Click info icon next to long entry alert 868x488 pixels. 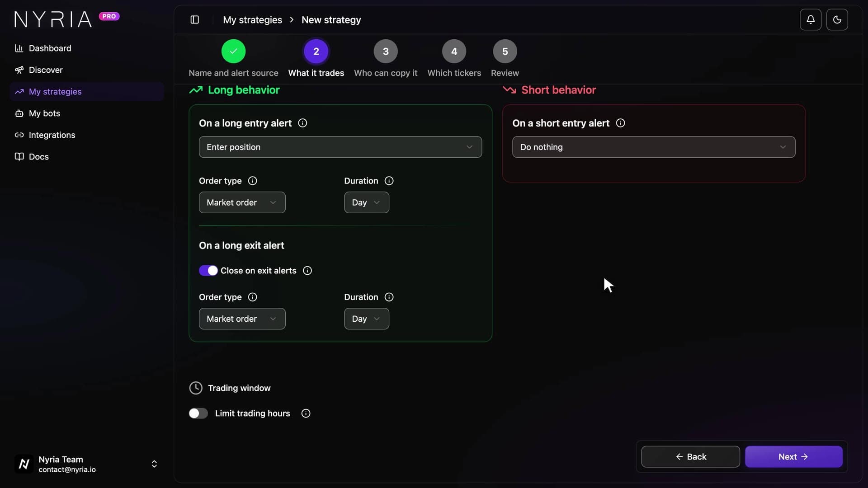tap(303, 123)
